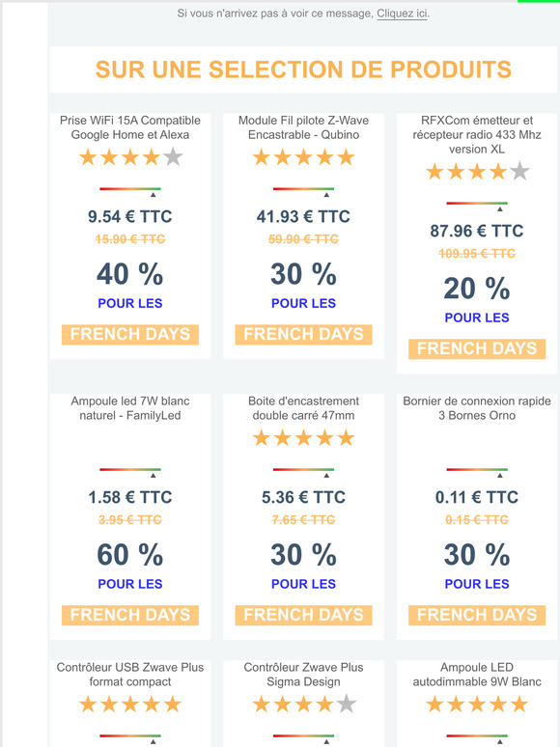Click the 60 % discount text
This screenshot has width=560, height=747.
click(130, 555)
